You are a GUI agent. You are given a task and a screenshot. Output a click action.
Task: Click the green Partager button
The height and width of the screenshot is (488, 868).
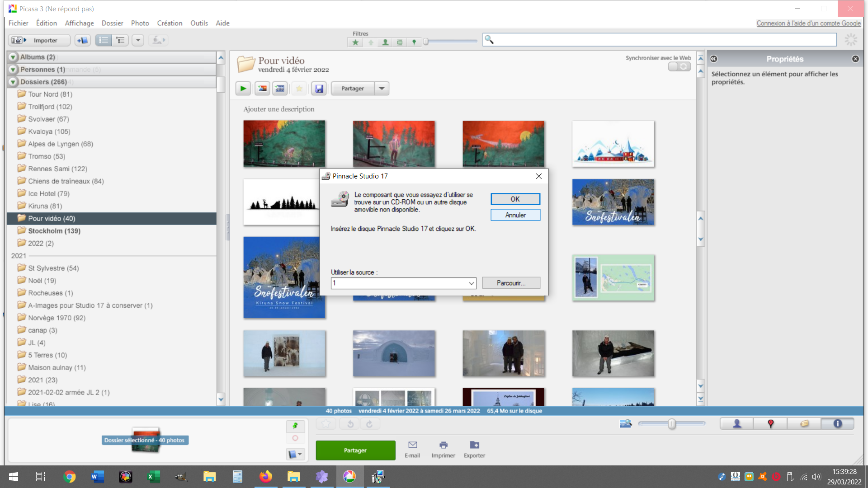tap(355, 450)
